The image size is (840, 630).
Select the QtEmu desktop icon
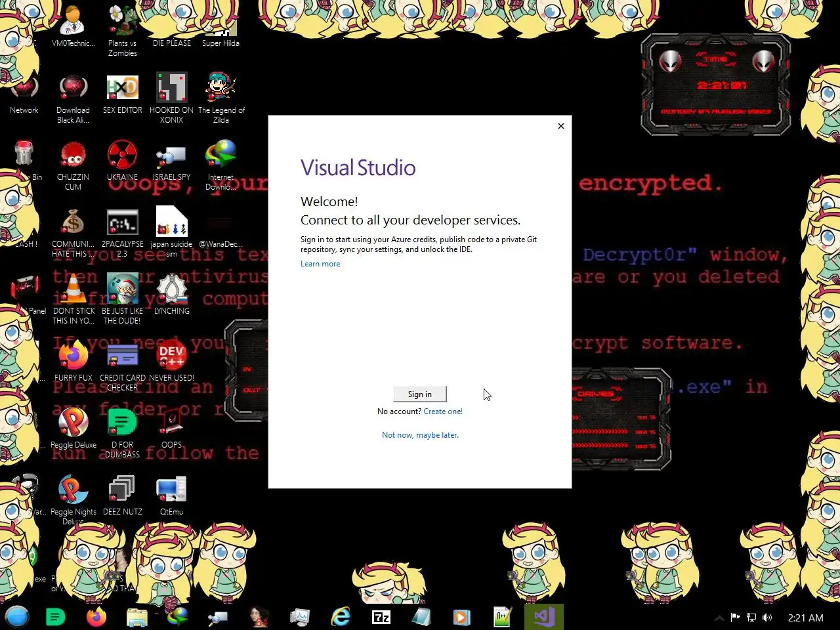point(171,495)
